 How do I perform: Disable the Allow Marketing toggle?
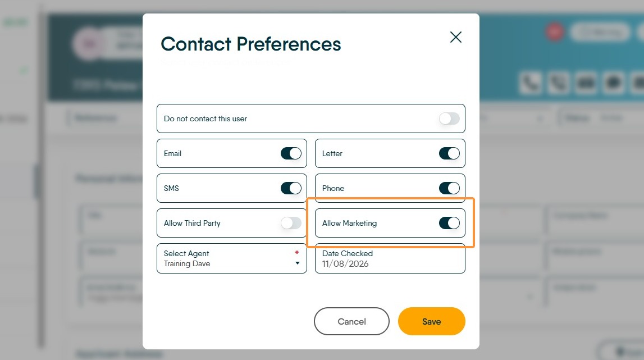pyautogui.click(x=449, y=223)
